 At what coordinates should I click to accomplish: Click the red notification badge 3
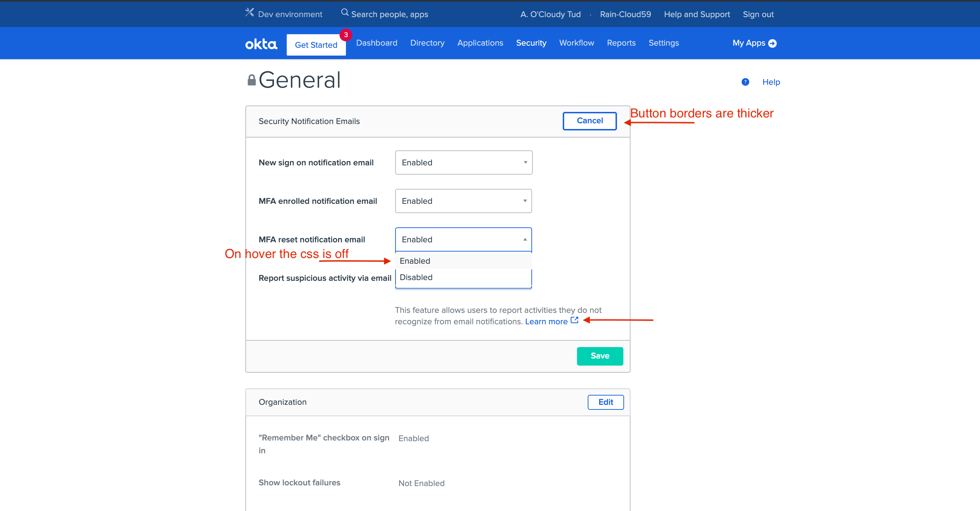pyautogui.click(x=346, y=35)
